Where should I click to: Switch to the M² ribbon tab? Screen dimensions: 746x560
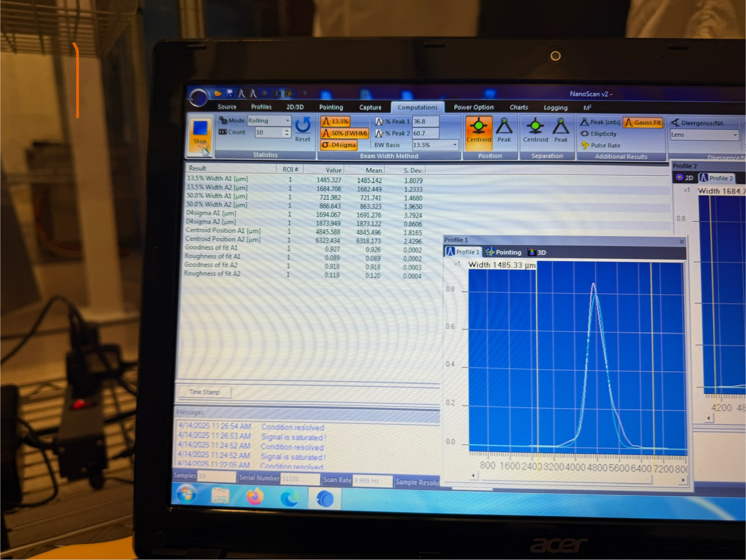tap(587, 108)
